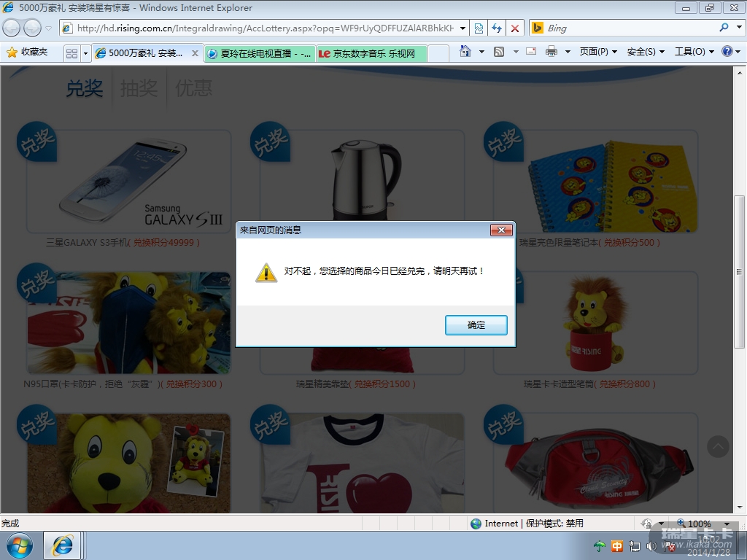Switch to the 夏玲在线电视直播 tab

coord(260,54)
